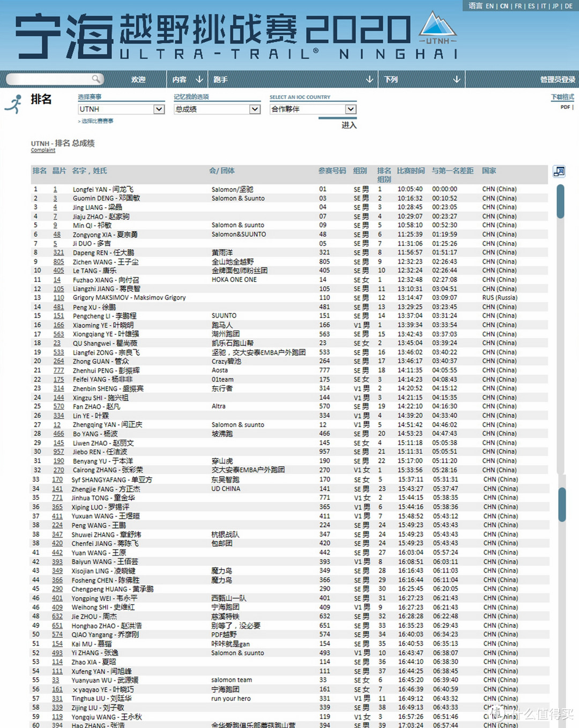Click the Crazy碧池 team cell
Viewport: 579px width, 728px height.
point(226,362)
